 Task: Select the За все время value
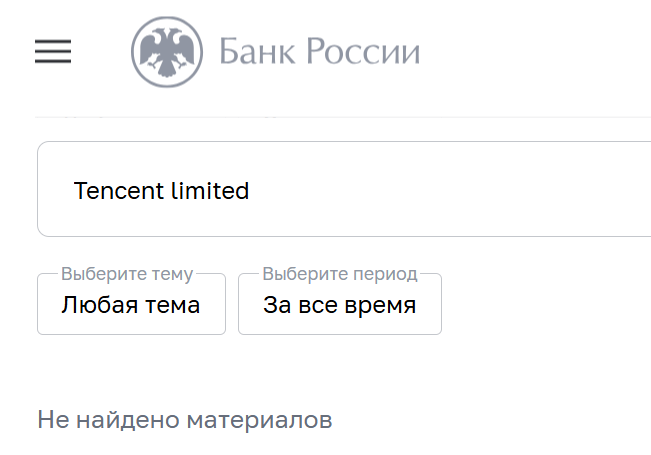[339, 305]
